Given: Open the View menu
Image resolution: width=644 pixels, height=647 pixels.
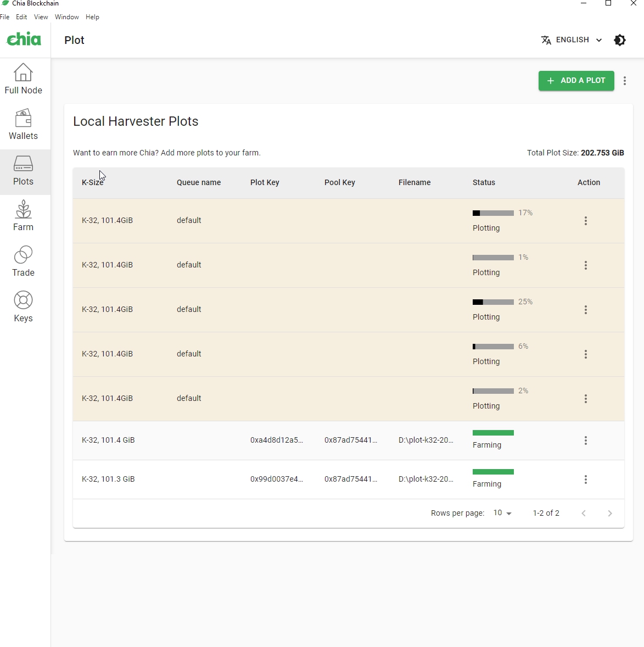Looking at the screenshot, I should tap(41, 17).
